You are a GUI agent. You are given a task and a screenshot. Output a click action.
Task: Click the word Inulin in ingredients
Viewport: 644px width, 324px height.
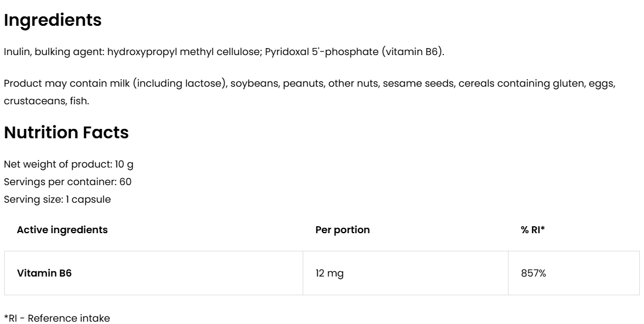point(18,52)
